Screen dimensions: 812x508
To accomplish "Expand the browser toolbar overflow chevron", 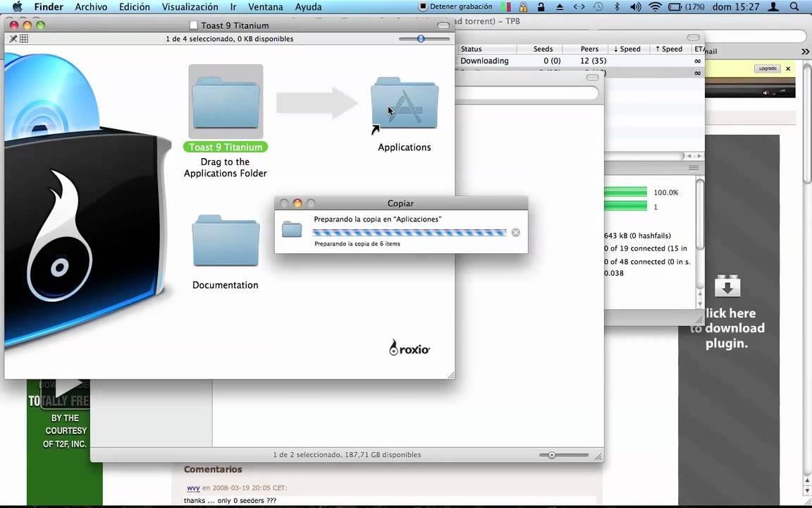I will tap(805, 52).
